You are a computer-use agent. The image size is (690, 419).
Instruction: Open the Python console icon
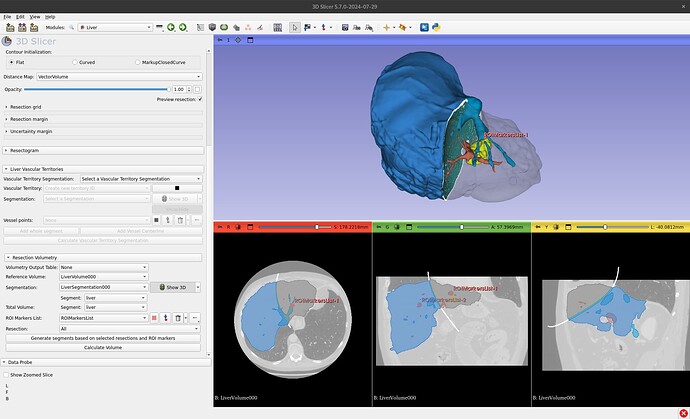click(x=436, y=27)
